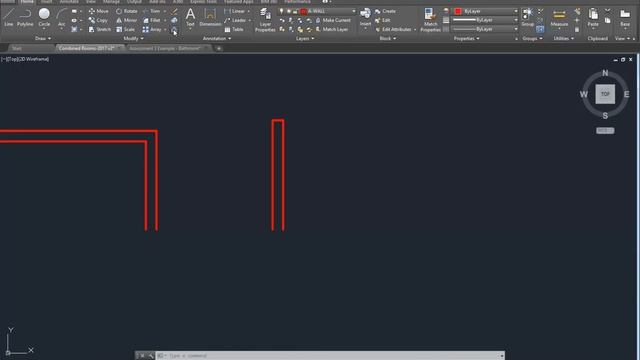Viewport: 640px width, 360px height.
Task: Select the Fillet tool
Action: 152,20
